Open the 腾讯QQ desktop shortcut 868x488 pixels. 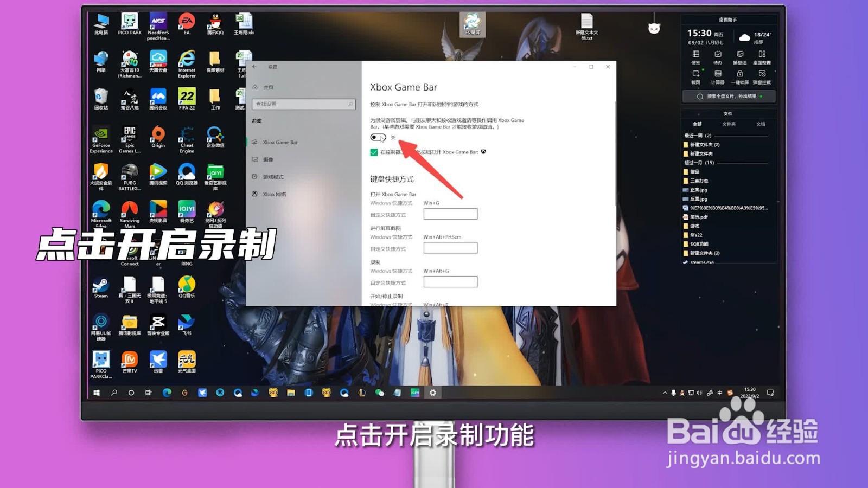[215, 24]
